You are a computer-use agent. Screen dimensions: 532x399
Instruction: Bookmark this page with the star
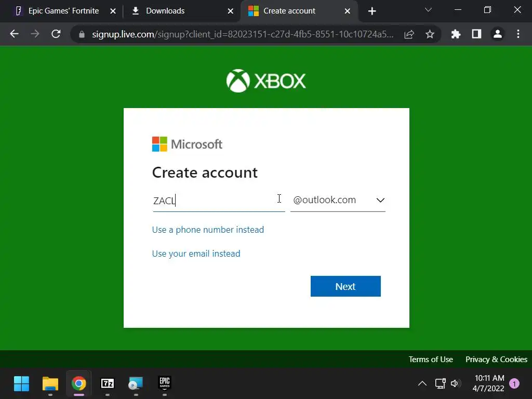coord(430,34)
